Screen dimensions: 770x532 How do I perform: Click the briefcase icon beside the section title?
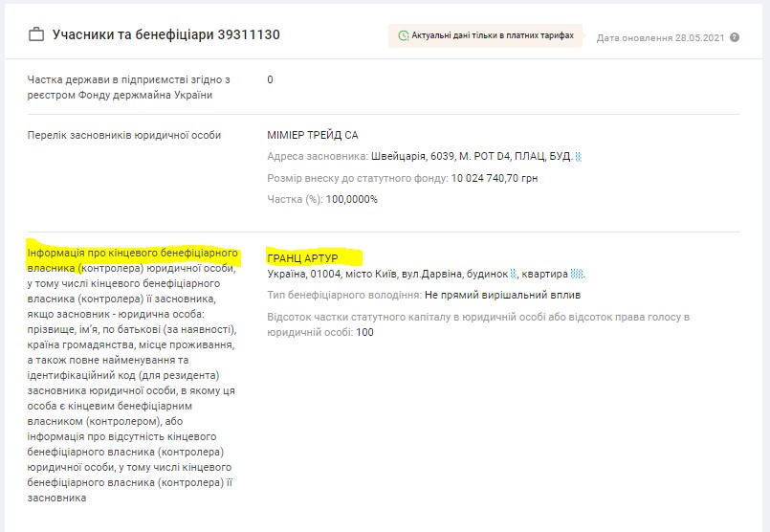point(36,35)
